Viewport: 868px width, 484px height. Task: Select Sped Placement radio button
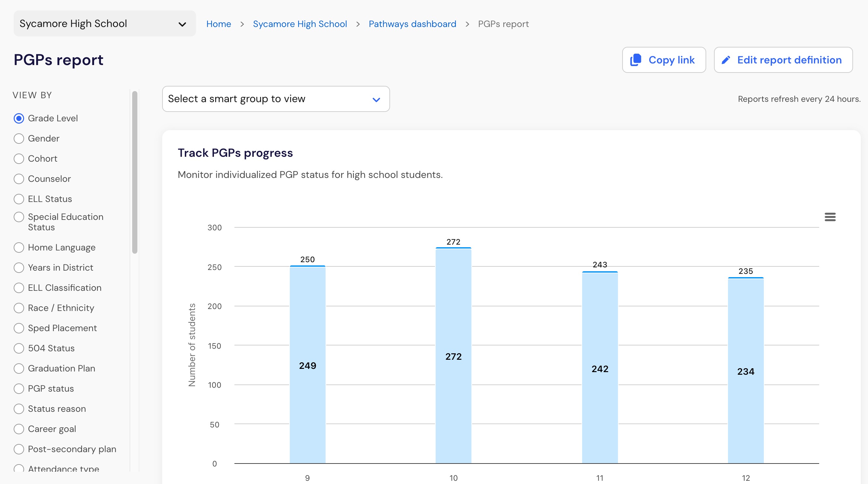click(19, 329)
